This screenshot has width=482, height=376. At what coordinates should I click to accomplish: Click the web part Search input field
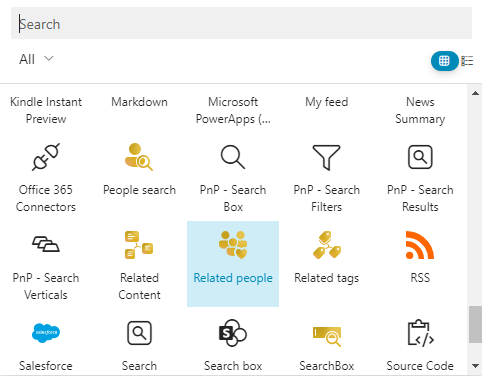point(241,23)
